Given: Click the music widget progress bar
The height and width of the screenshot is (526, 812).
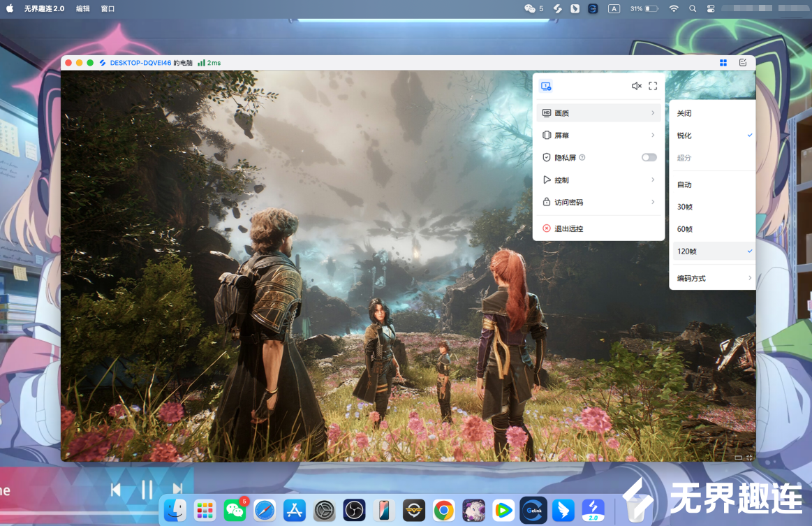Looking at the screenshot, I should coord(79,513).
